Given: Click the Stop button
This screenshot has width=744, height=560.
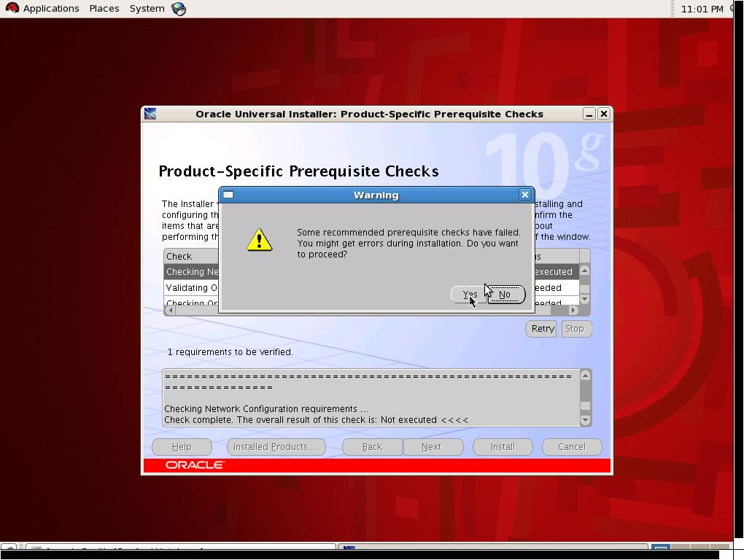Looking at the screenshot, I should (576, 329).
